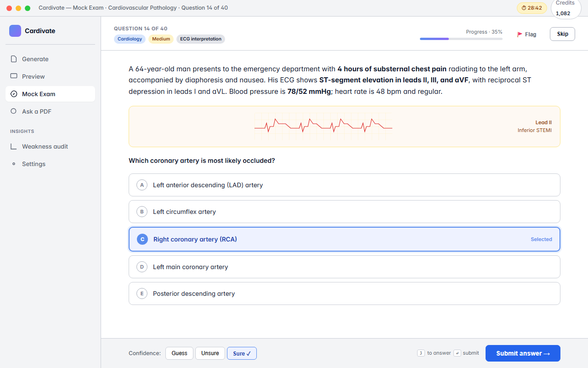This screenshot has height=368, width=588.
Task: Click the QUESTION 14 OF 40 heading
Action: (141, 29)
